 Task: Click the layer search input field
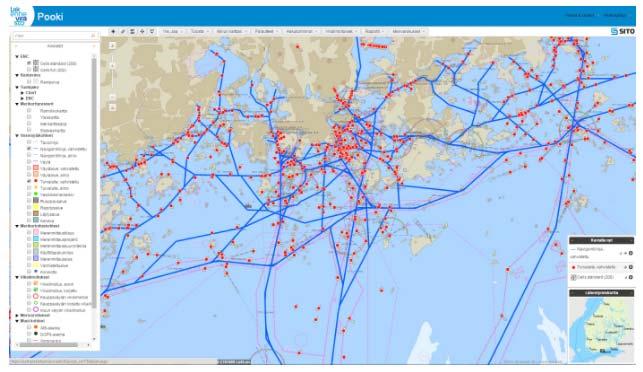coord(55,36)
